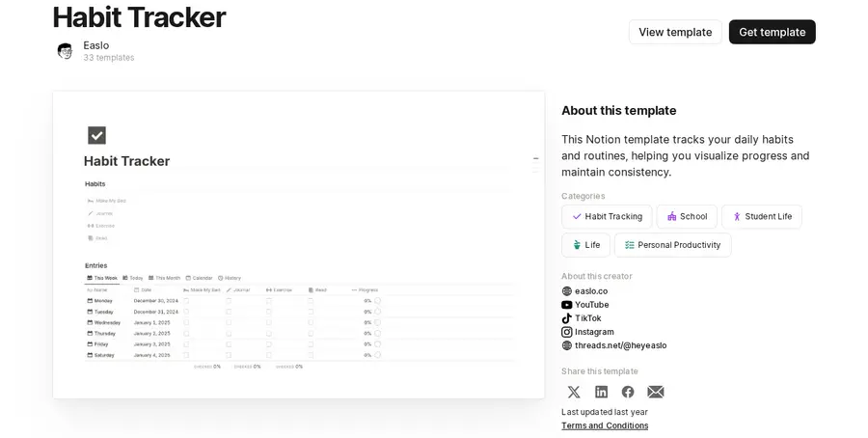Click Friday entry row name
This screenshot has height=438, width=868.
point(98,343)
